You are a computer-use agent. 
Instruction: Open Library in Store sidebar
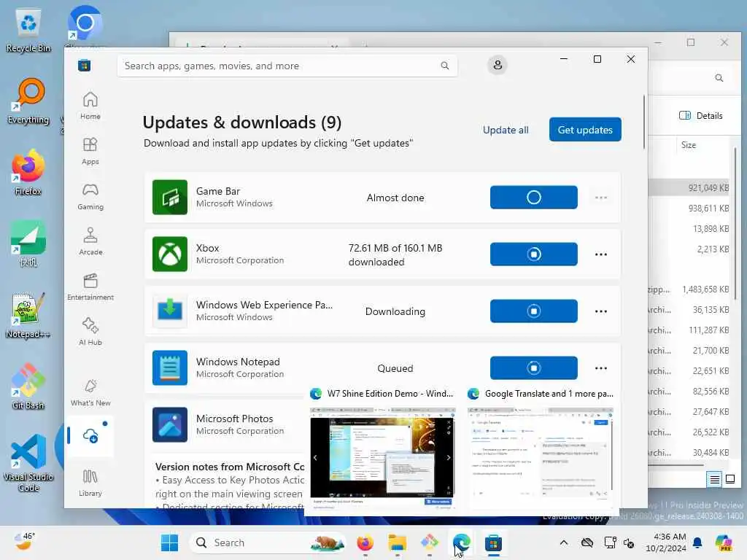90,483
